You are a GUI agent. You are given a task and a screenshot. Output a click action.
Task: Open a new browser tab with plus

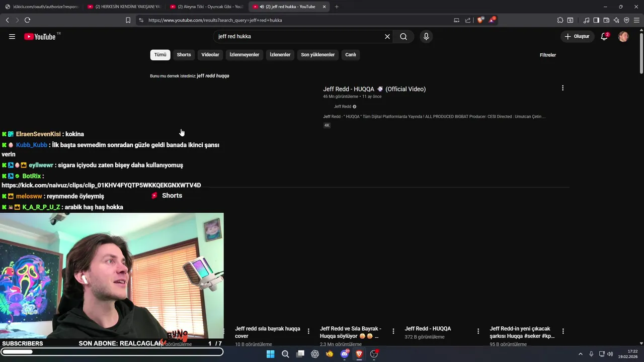(337, 7)
